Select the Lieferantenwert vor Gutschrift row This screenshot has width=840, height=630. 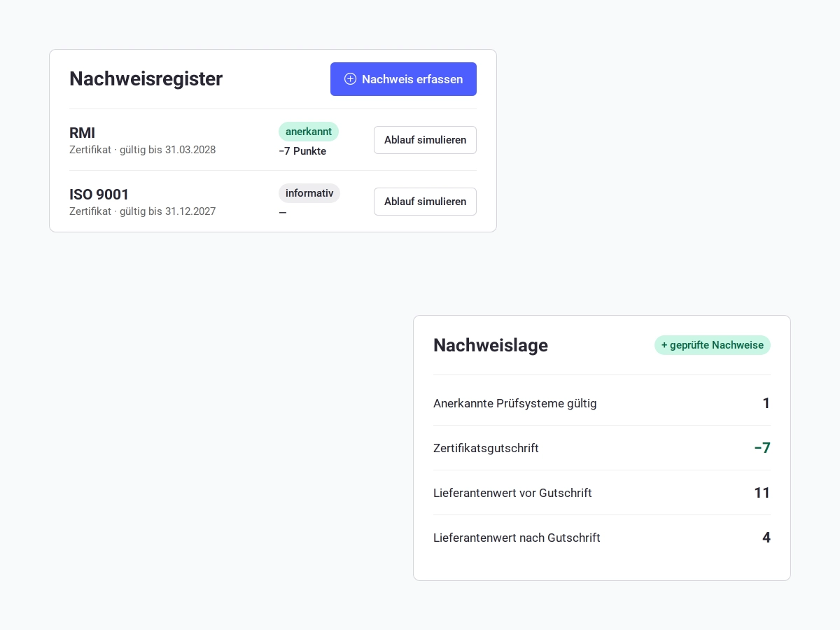602,493
